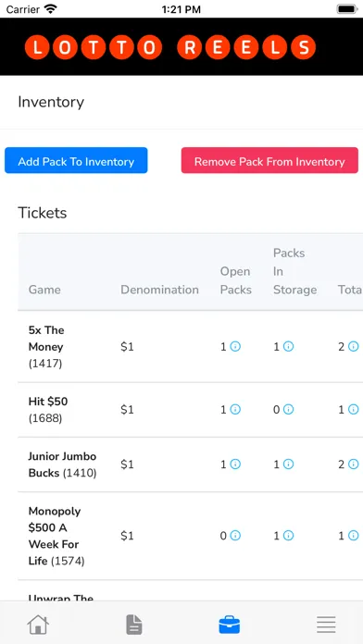
Task: Click Remove Pack From Inventory button
Action: (x=269, y=161)
